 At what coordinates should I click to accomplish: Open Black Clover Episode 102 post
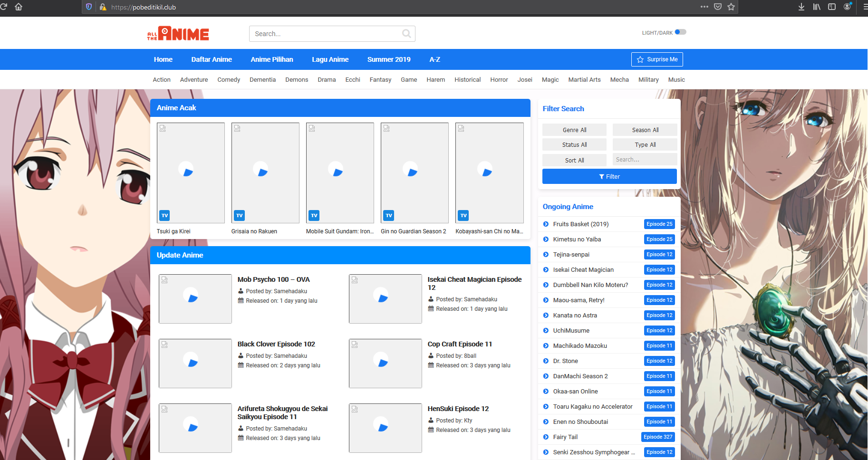(x=276, y=344)
